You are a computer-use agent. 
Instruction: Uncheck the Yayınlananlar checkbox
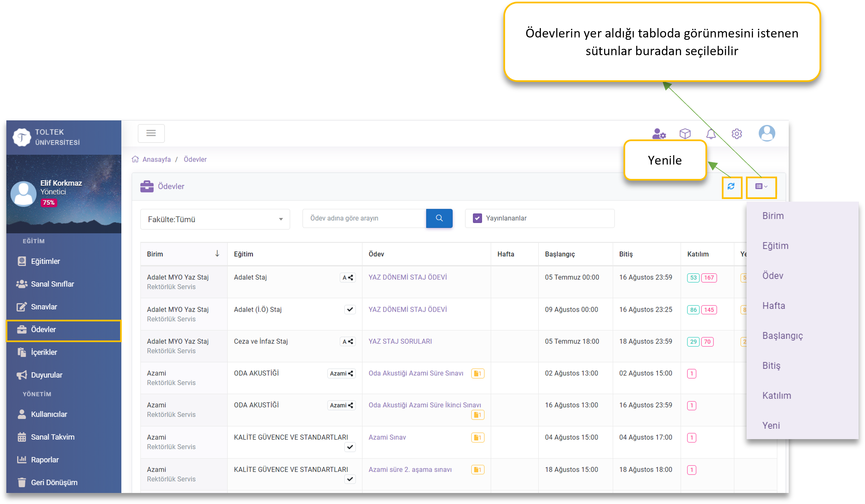click(x=477, y=218)
